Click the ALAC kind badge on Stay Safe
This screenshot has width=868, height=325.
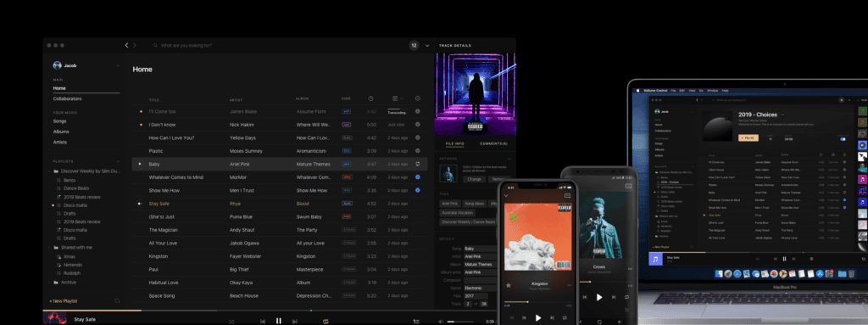347,204
